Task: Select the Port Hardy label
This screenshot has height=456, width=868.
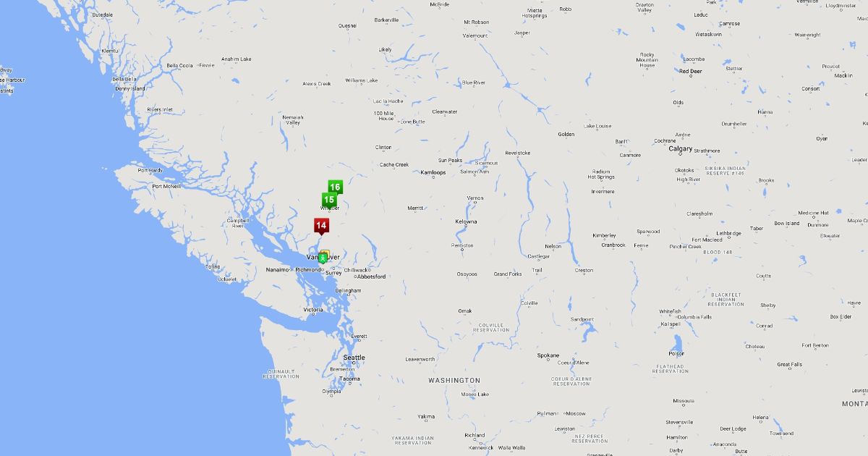Action: 150,171
